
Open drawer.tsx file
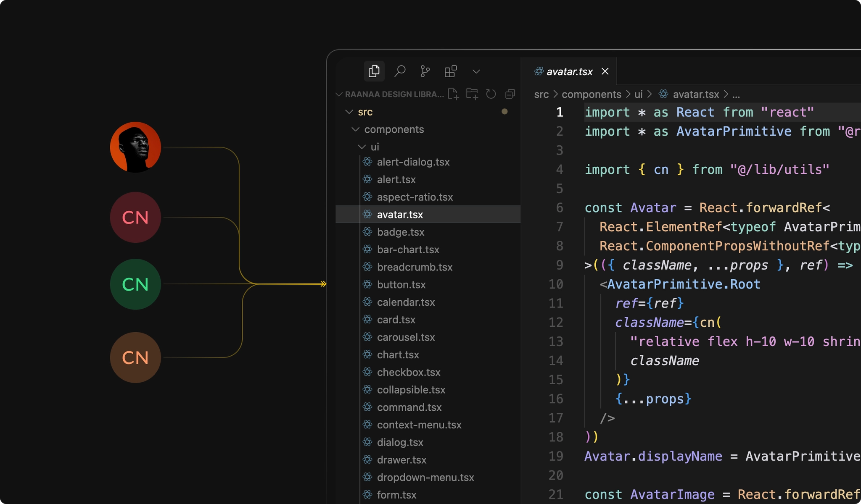[401, 460]
